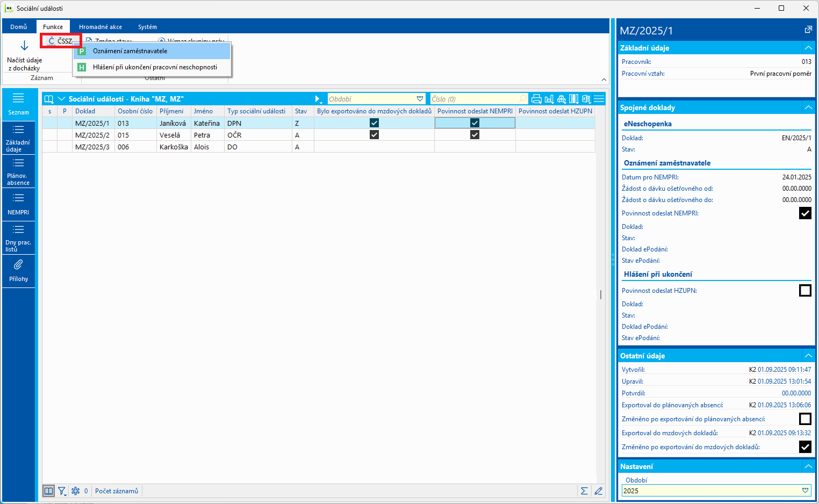Toggle Povinnost odeslat NEMPRI checkbox in detail panel
This screenshot has width=819, height=504.
click(x=805, y=213)
